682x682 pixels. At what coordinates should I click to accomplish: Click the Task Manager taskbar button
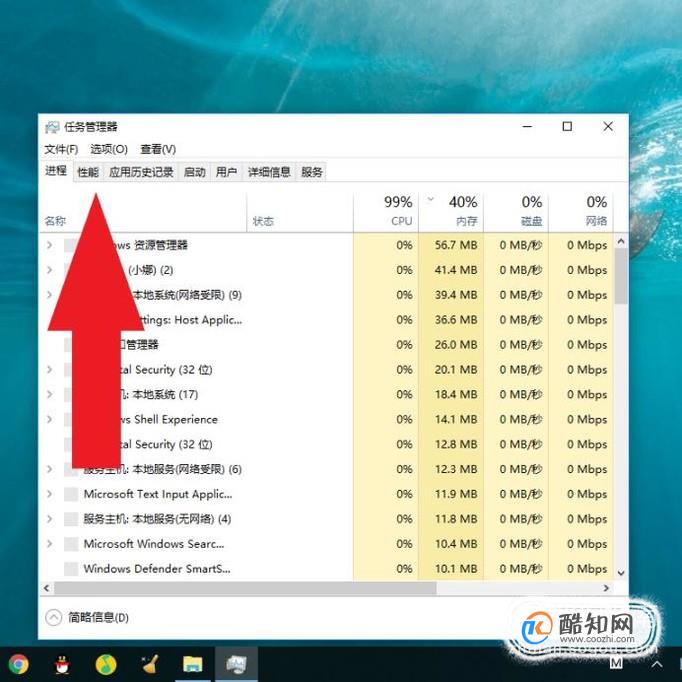(237, 664)
